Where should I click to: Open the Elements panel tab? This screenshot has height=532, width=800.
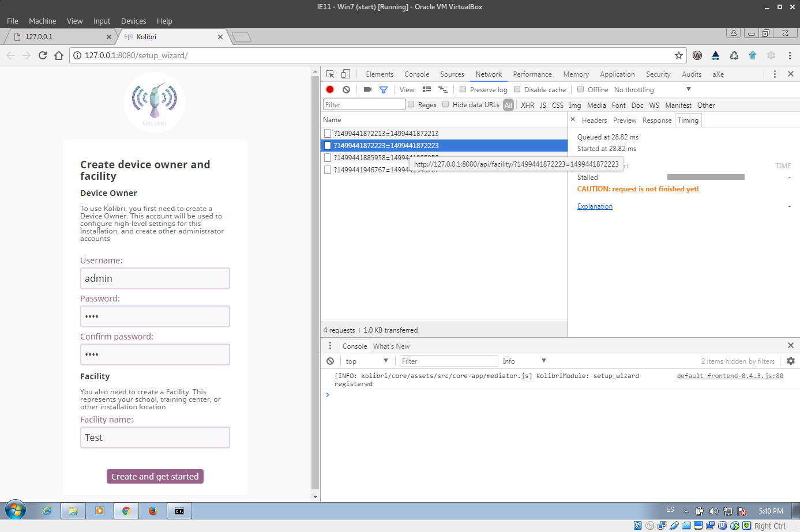(380, 74)
